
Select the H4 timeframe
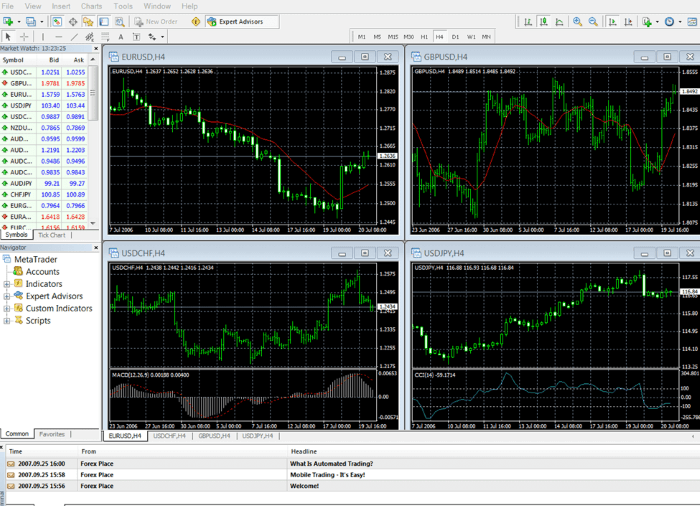click(439, 37)
